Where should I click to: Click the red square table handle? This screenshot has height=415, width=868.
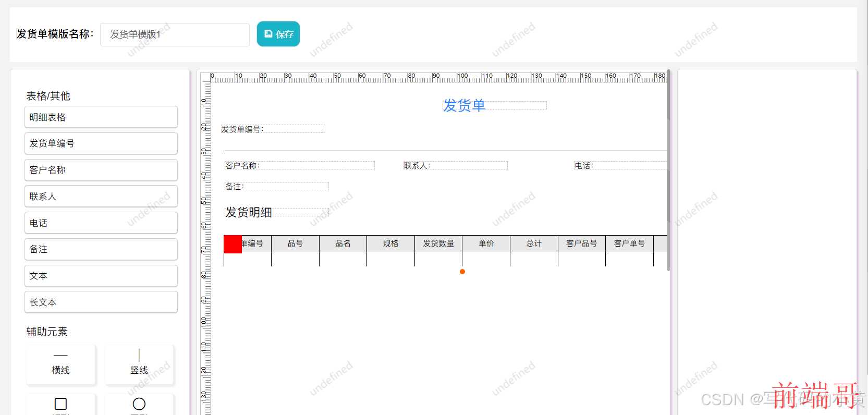tap(233, 245)
